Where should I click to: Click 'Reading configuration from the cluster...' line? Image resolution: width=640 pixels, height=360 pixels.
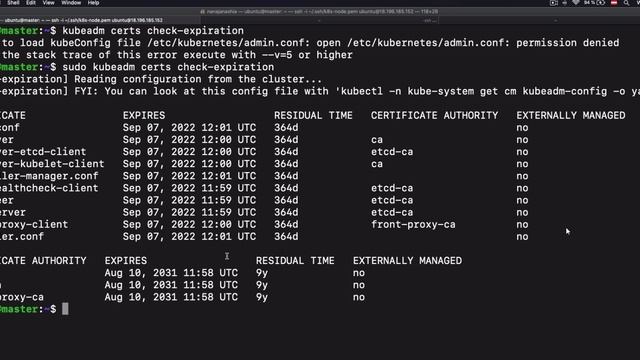coord(198,79)
